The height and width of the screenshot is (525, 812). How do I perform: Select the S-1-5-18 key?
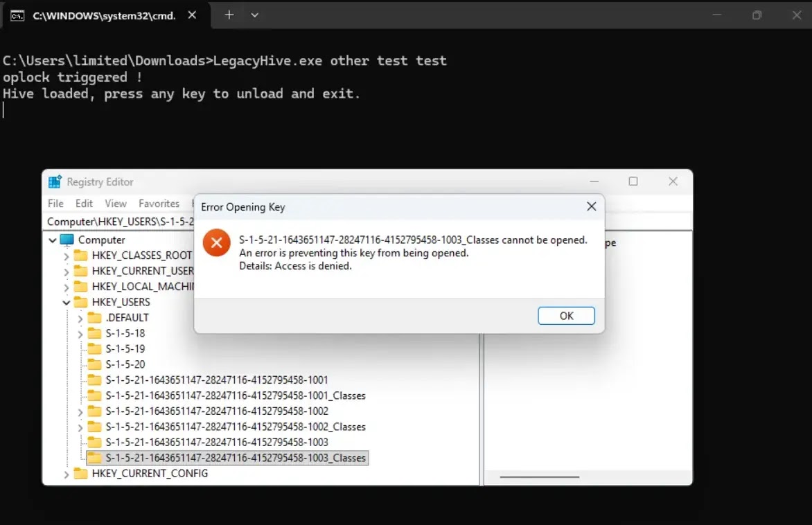(125, 333)
